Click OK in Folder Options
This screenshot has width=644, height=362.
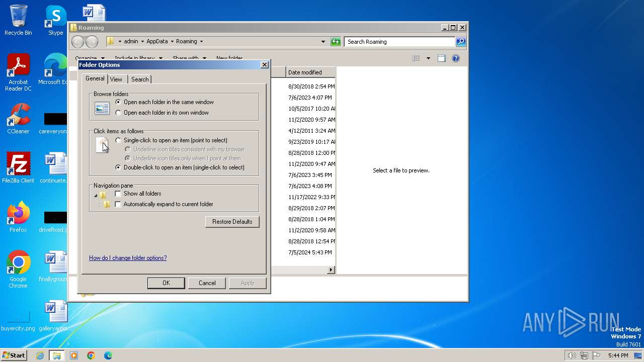(166, 283)
